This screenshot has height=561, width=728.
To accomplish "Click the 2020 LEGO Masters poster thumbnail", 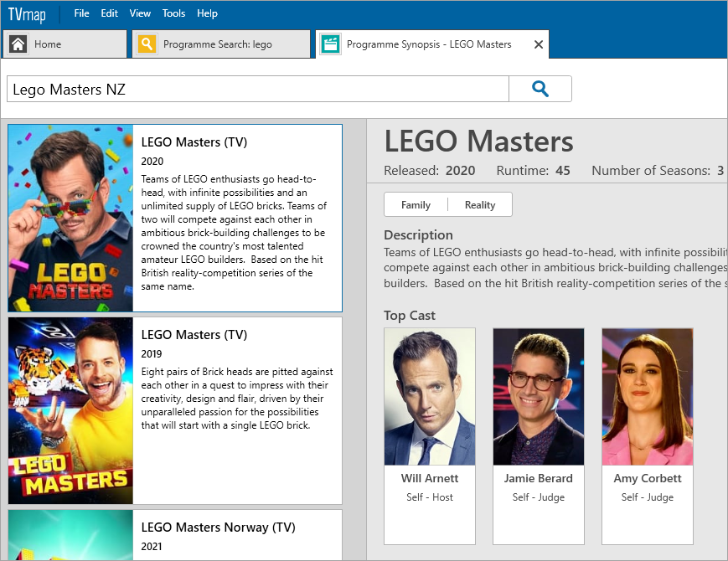I will [x=70, y=218].
